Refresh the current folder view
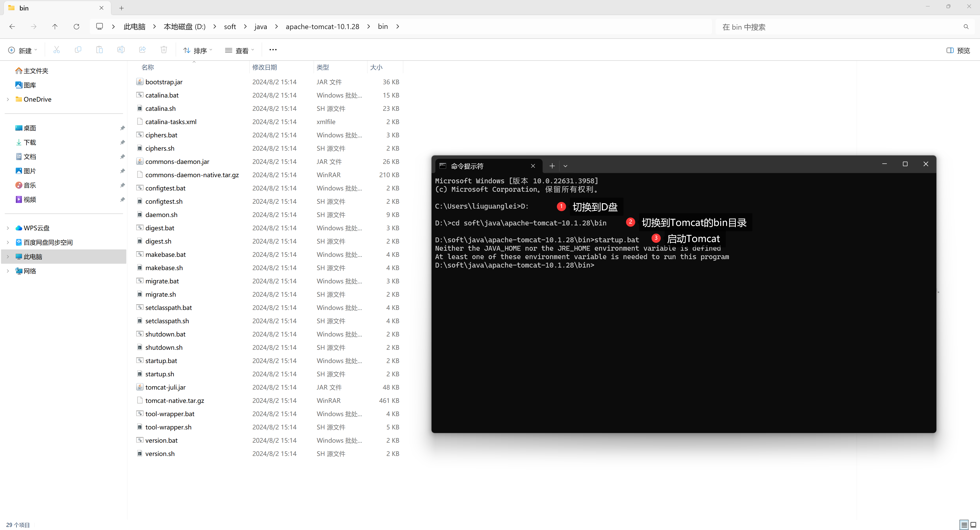 pyautogui.click(x=77, y=27)
